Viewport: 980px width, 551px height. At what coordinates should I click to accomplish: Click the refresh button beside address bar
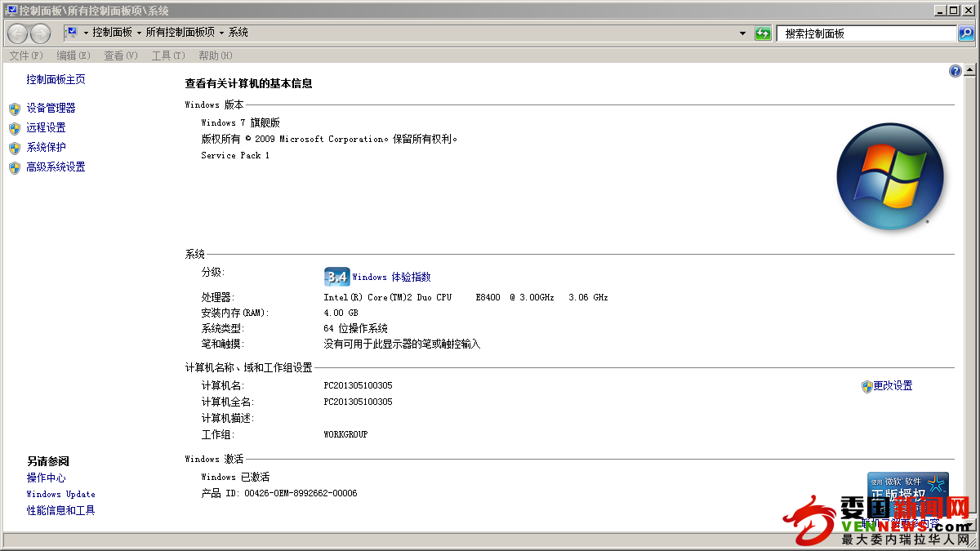tap(763, 33)
